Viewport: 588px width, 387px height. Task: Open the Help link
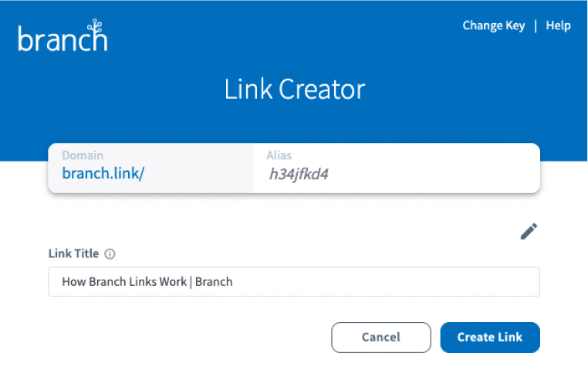558,25
